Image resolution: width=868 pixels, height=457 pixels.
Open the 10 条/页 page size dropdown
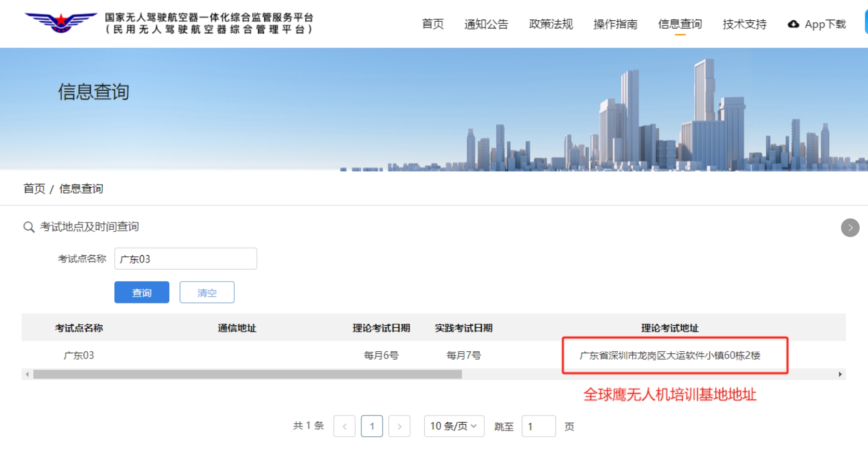point(454,426)
